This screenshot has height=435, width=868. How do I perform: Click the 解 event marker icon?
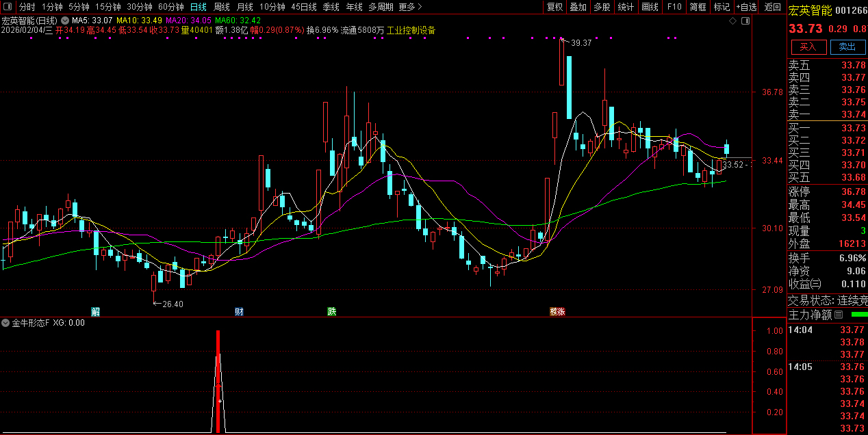(x=95, y=312)
